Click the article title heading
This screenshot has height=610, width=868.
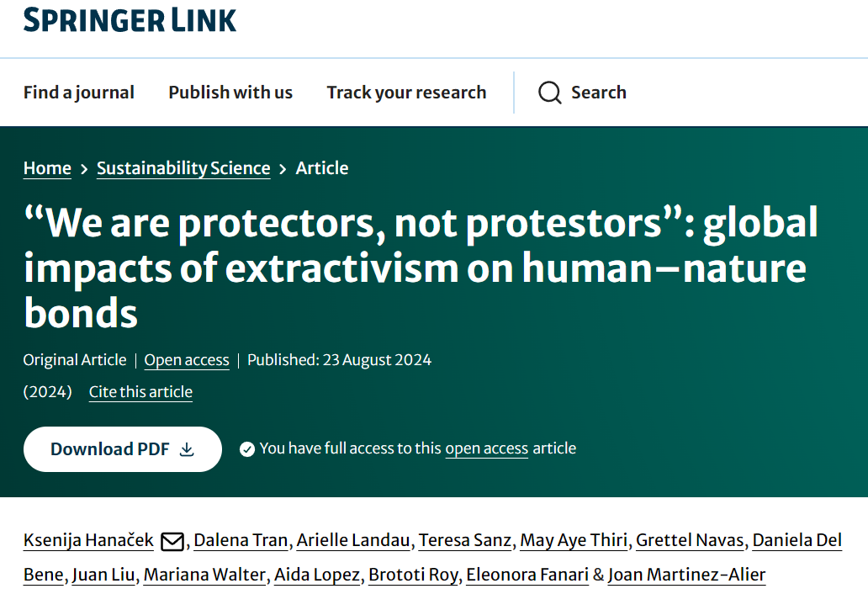tap(421, 268)
